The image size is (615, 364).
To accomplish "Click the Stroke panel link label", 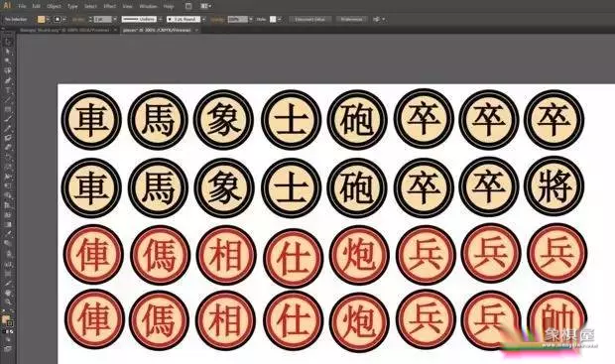I will (78, 19).
